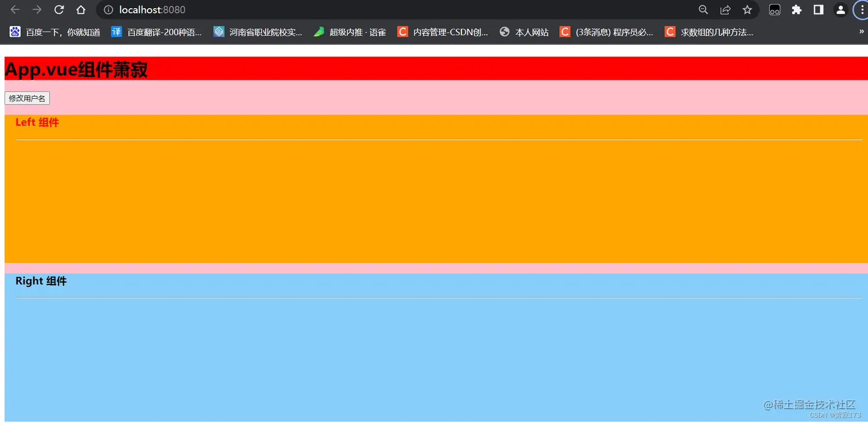The height and width of the screenshot is (423, 868).
Task: Open the 超级内推 · 语雀 bookmark
Action: click(x=350, y=32)
